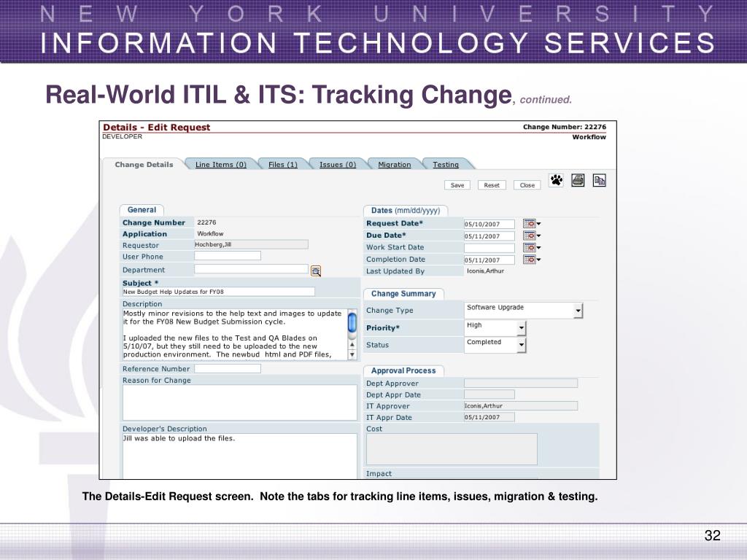Image resolution: width=747 pixels, height=560 pixels.
Task: Expand the Priority dropdown
Action: click(x=522, y=328)
